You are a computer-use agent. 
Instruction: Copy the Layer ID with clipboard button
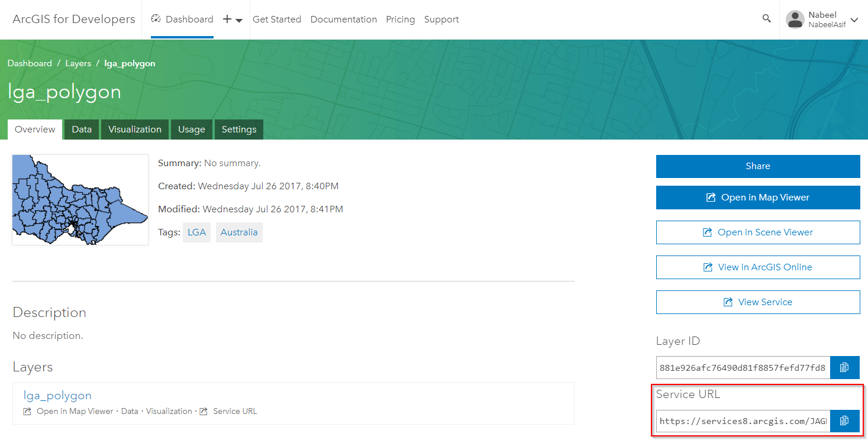click(845, 367)
